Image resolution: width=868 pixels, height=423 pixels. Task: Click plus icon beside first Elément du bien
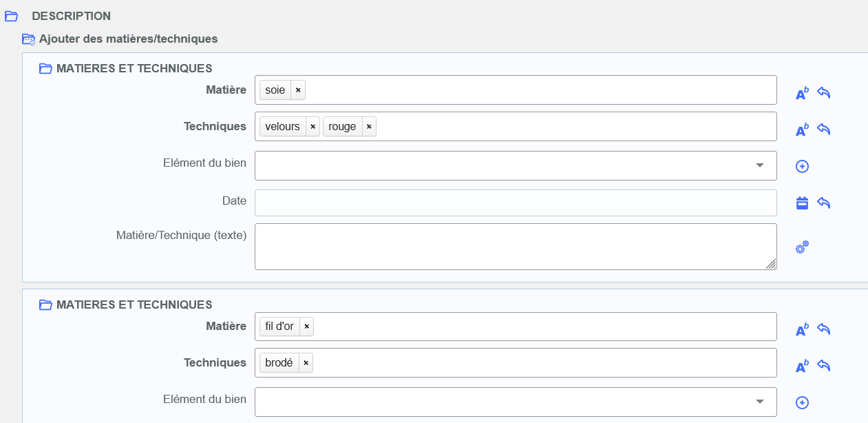point(802,166)
